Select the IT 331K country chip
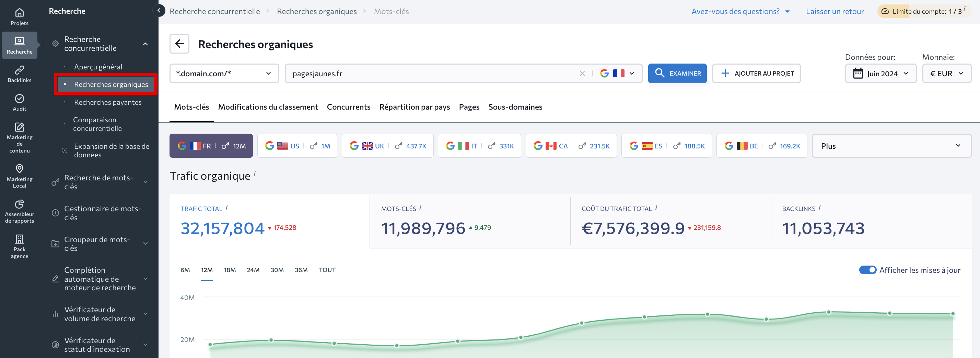The width and height of the screenshot is (980, 358). (479, 145)
